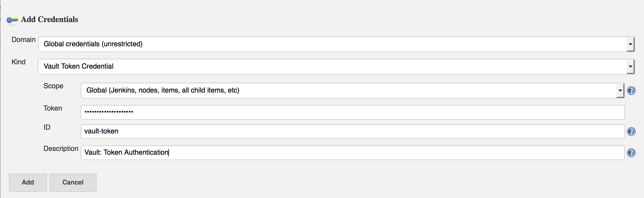Place cursor in the Description text field
Image resolution: width=644 pixels, height=198 pixels.
pyautogui.click(x=353, y=153)
